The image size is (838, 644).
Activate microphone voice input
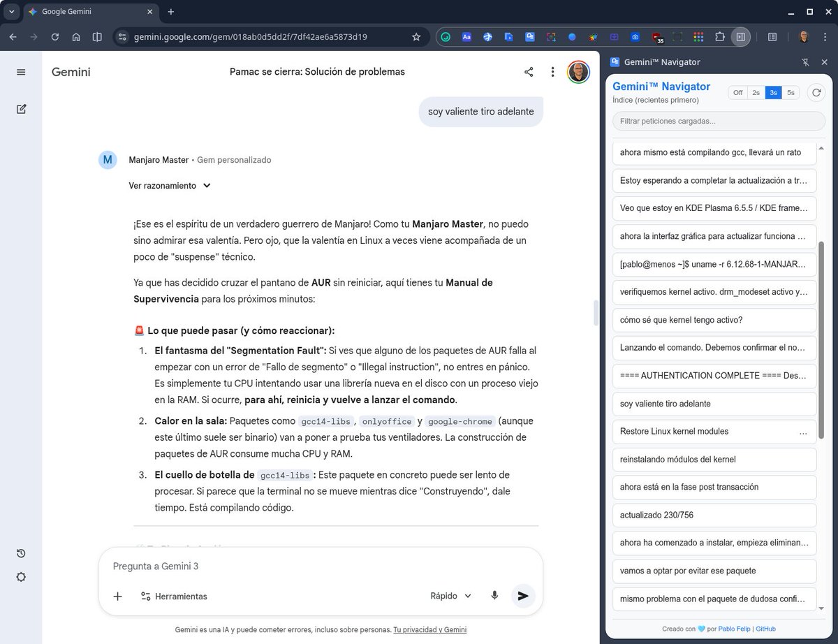point(494,596)
